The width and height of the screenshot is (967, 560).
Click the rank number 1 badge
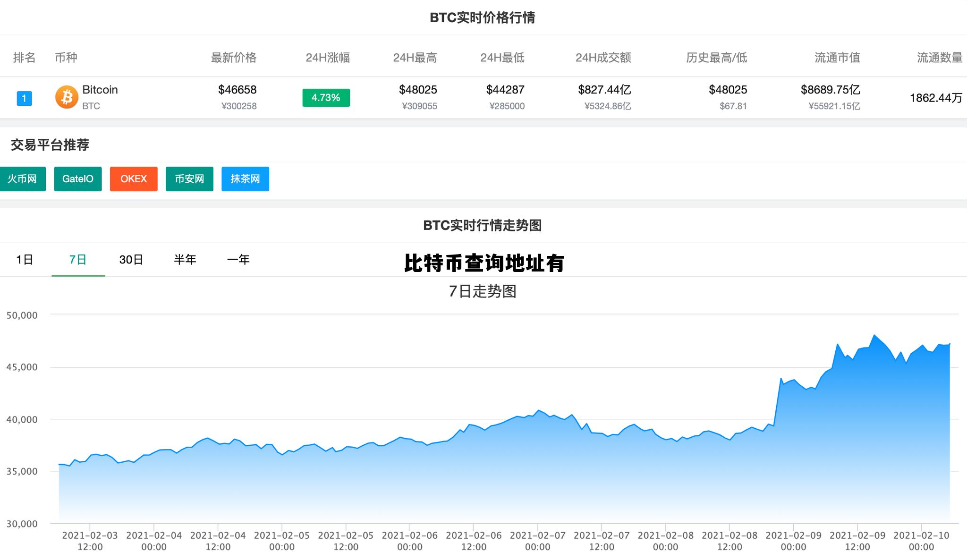[24, 97]
